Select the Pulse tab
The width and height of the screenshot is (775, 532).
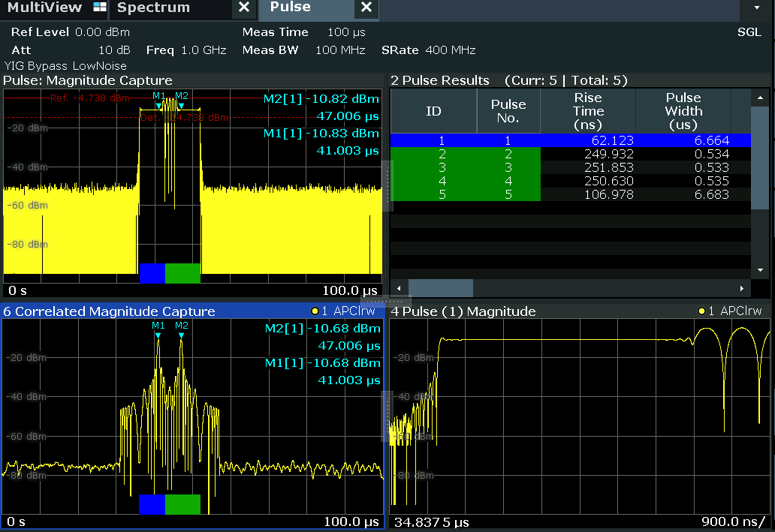pyautogui.click(x=290, y=8)
